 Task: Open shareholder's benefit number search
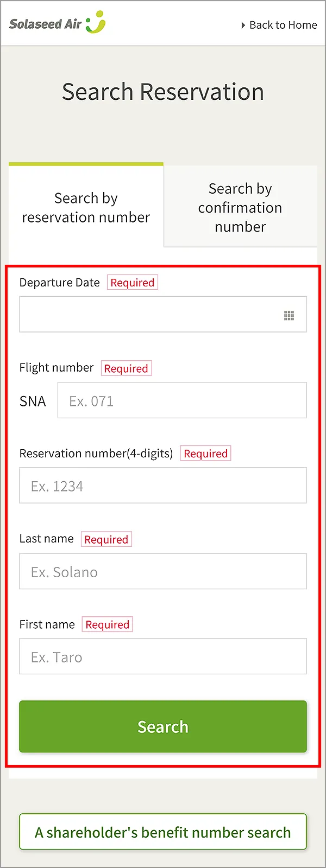click(163, 832)
